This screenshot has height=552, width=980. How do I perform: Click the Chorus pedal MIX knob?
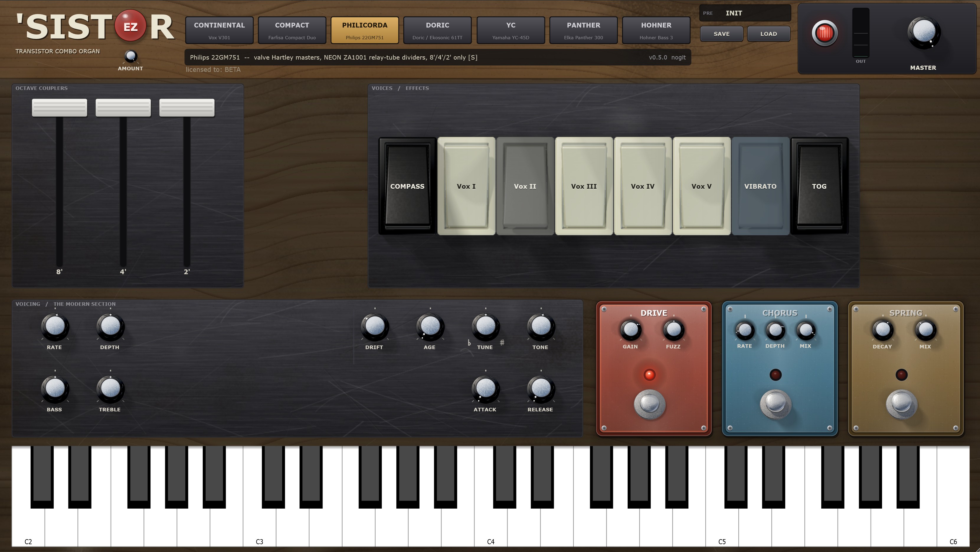(x=805, y=330)
